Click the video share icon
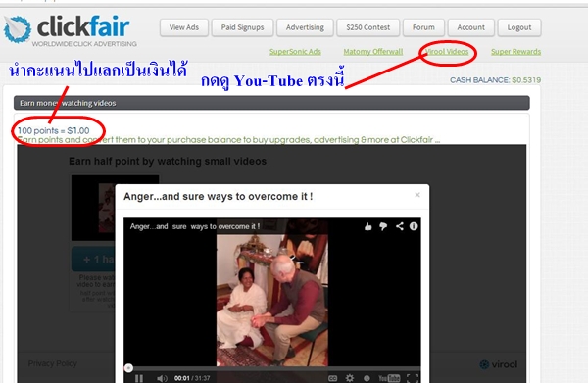The image size is (588, 383). point(400,226)
